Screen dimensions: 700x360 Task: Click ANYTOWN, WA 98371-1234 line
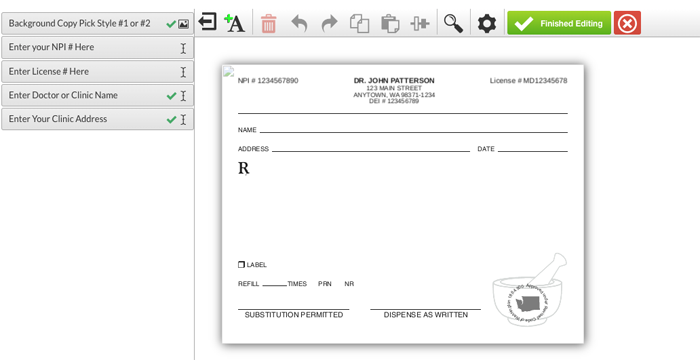coord(394,95)
